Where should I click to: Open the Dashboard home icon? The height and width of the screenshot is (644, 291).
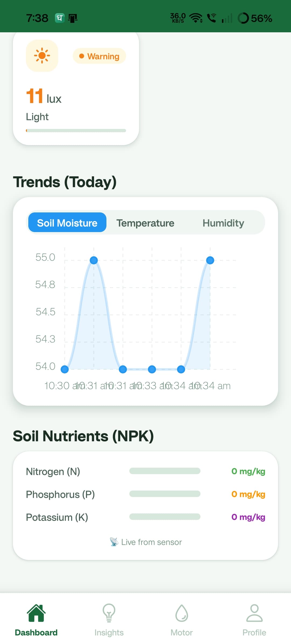tap(36, 613)
